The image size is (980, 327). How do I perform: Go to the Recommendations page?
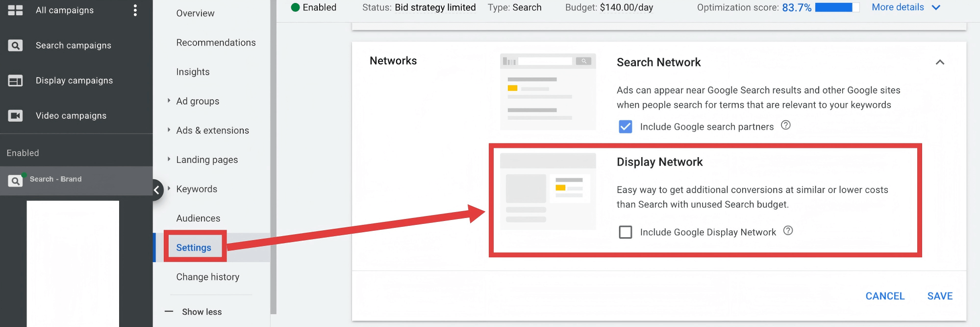click(216, 43)
